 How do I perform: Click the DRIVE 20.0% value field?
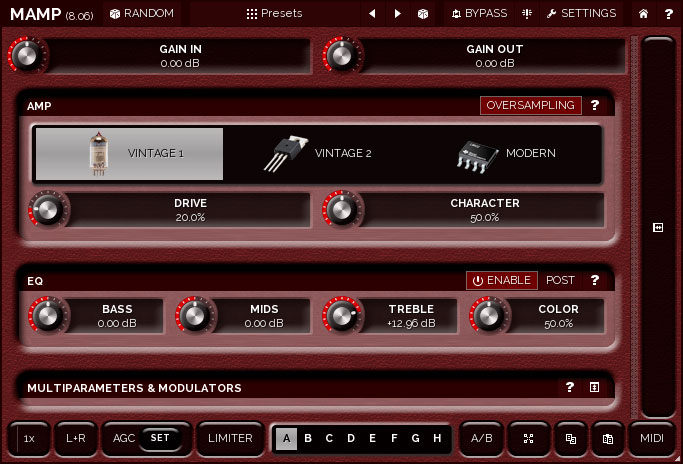click(x=190, y=210)
